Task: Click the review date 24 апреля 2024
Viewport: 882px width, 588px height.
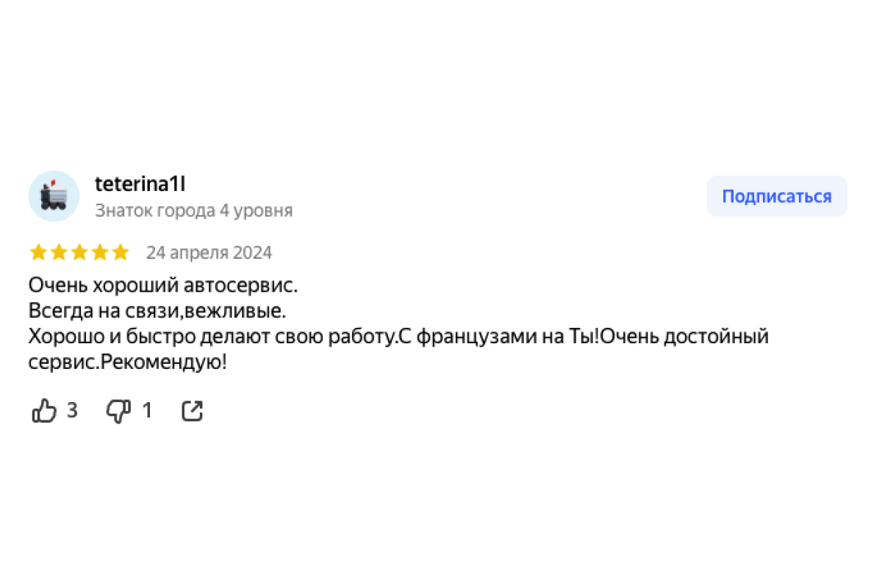Action: 209,253
